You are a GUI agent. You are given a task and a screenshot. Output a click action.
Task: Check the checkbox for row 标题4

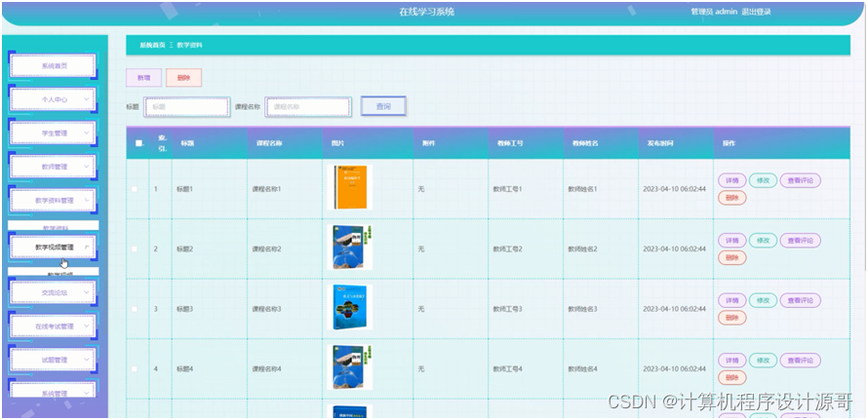tap(134, 368)
